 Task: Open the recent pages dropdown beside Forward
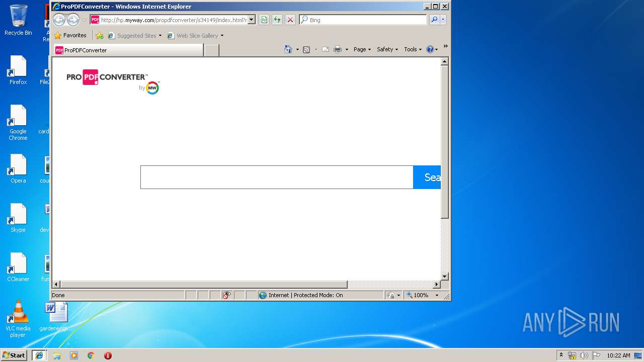coord(84,20)
